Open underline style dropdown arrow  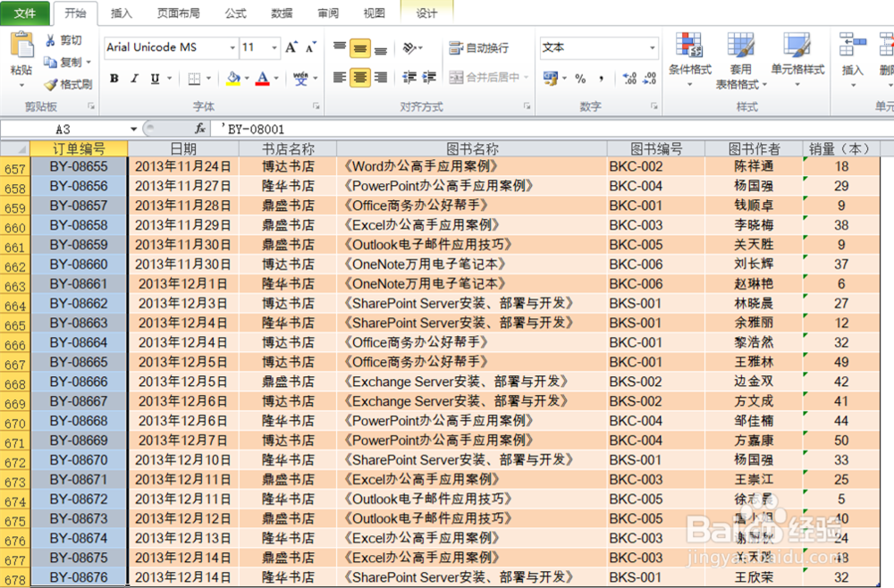coord(169,78)
